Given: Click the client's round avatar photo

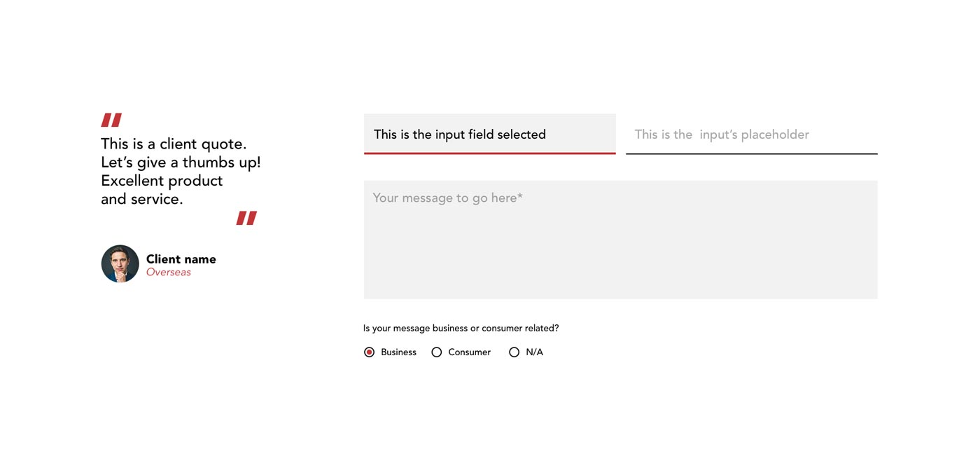Looking at the screenshot, I should [x=120, y=264].
